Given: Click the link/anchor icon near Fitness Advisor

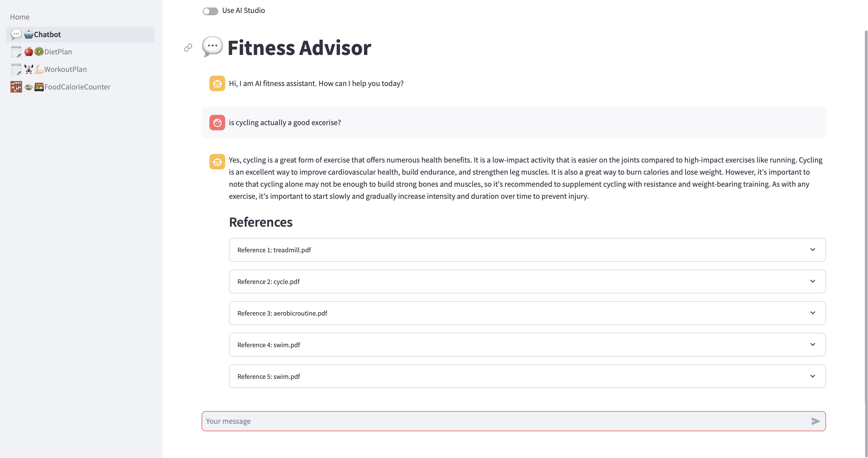Looking at the screenshot, I should pos(188,47).
